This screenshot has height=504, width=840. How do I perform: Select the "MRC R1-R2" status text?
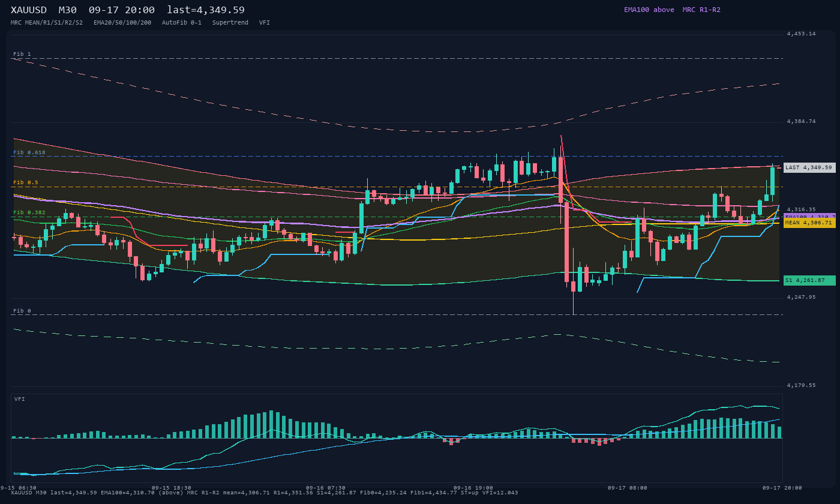[701, 10]
